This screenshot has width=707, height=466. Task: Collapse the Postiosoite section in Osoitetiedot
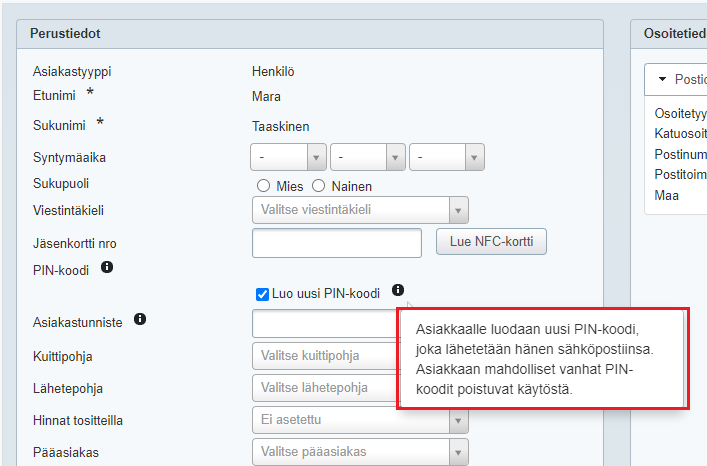coord(663,79)
